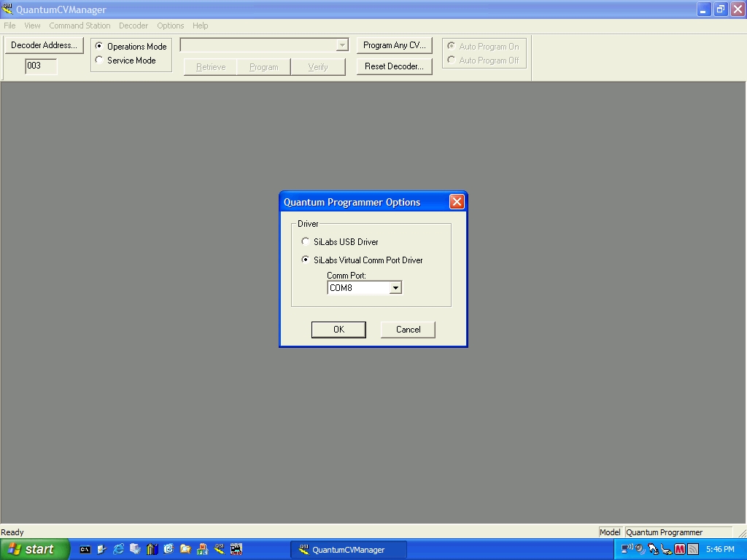747x560 pixels.
Task: Click the Reset Decoder button
Action: tap(395, 66)
